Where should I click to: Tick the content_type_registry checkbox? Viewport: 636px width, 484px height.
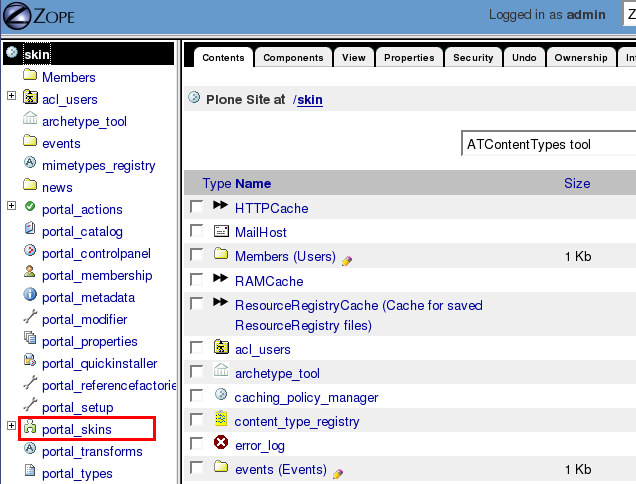tap(197, 419)
